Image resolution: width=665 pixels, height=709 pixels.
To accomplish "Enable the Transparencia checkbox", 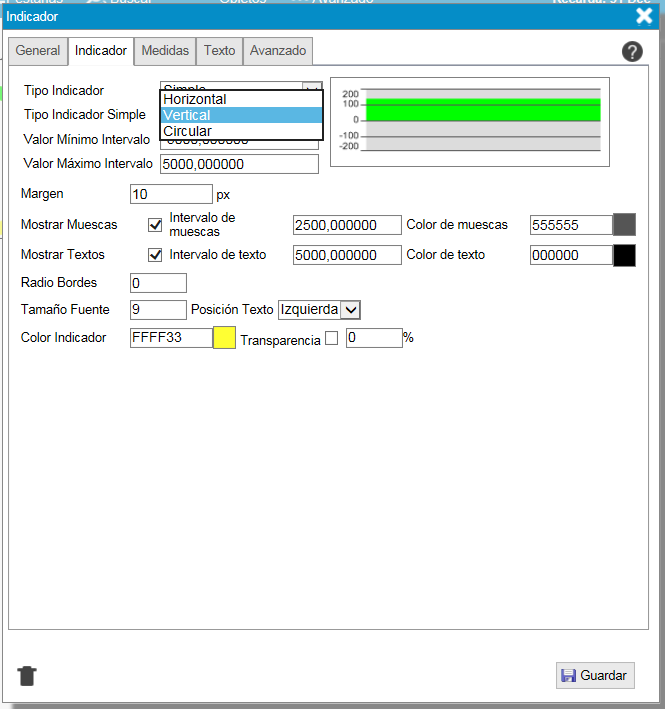I will click(332, 339).
